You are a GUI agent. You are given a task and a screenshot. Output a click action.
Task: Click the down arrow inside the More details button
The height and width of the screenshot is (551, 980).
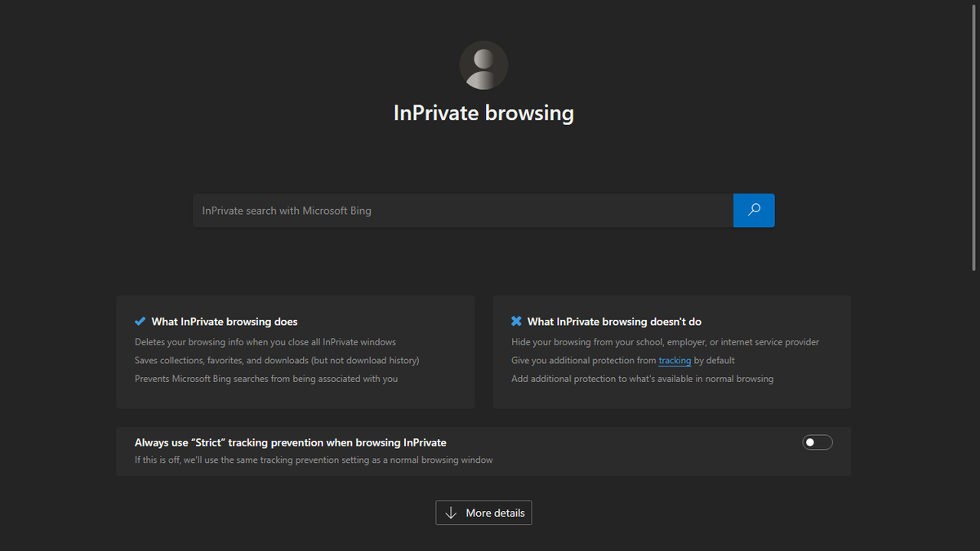click(450, 513)
